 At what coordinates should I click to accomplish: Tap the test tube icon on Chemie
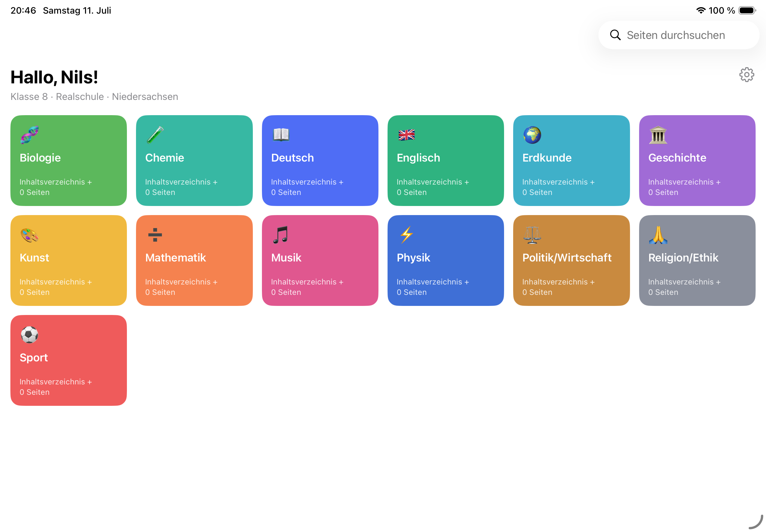[155, 135]
